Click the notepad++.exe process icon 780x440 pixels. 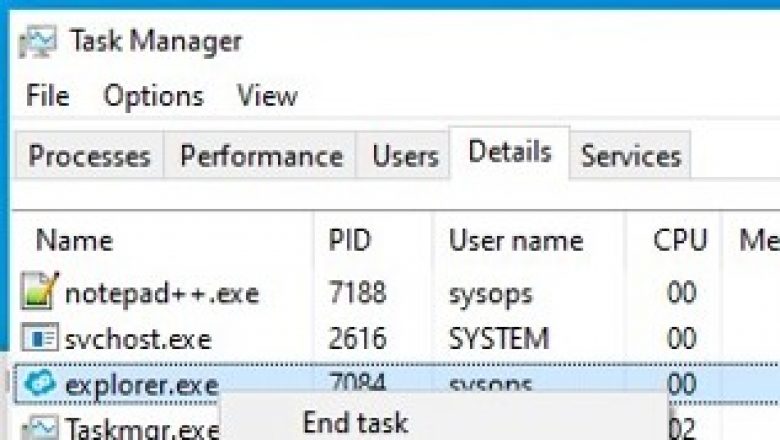click(x=40, y=293)
